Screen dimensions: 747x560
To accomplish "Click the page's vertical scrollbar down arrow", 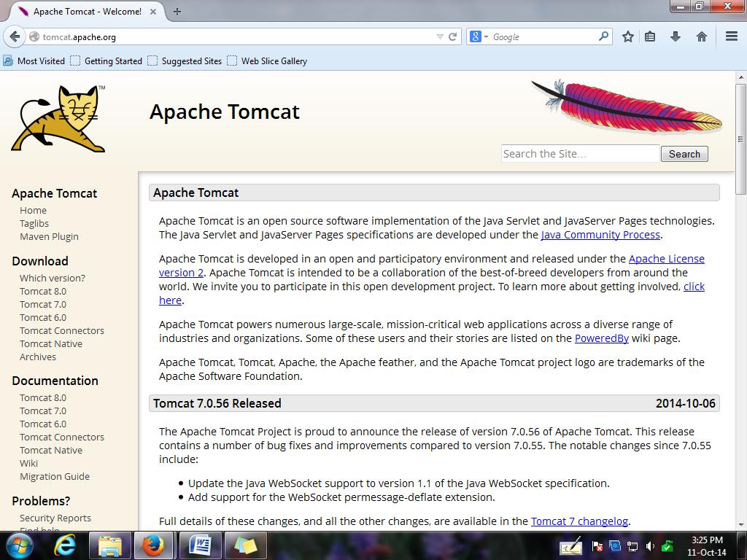I will [x=741, y=524].
